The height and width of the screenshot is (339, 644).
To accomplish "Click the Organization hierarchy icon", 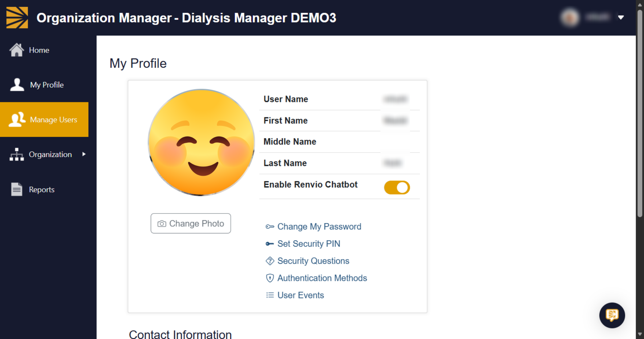I will 17,154.
